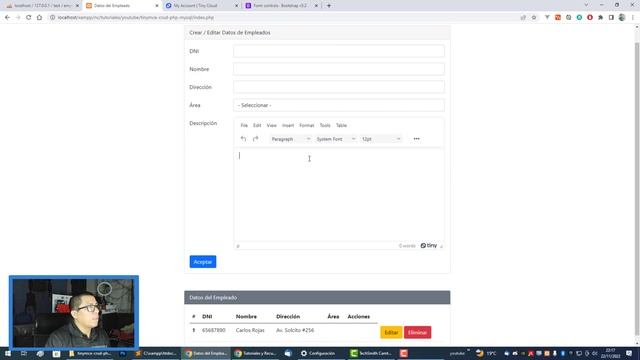Open TinyMCE Tools menu
The height and width of the screenshot is (360, 640).
pyautogui.click(x=325, y=125)
